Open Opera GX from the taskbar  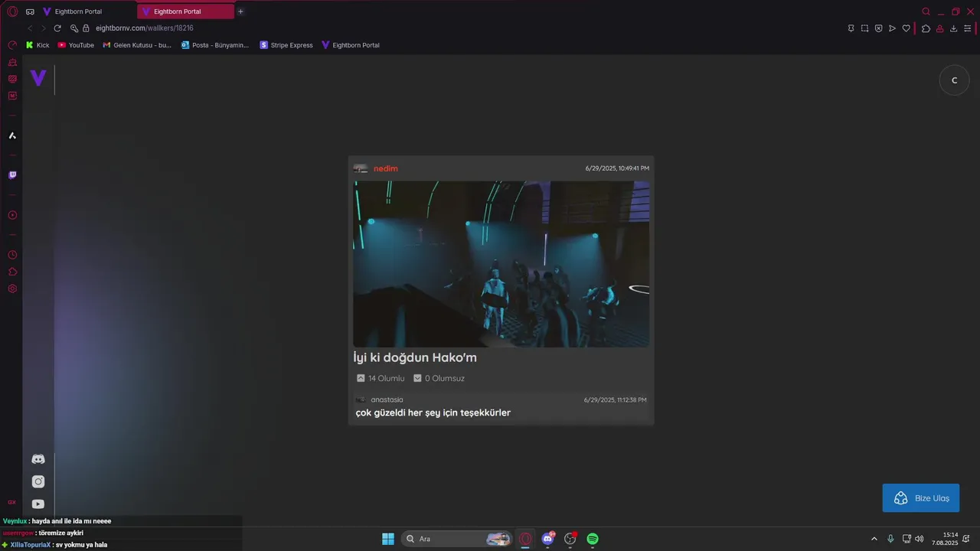coord(525,539)
